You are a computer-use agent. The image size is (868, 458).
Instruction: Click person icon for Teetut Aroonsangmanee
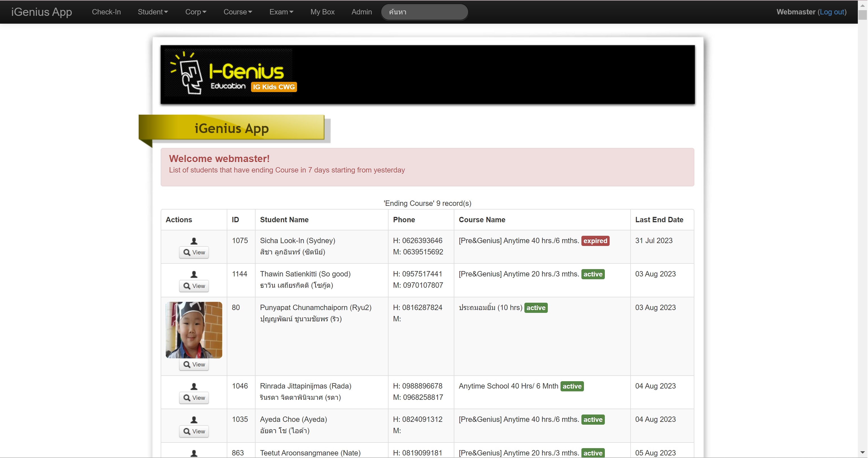(194, 453)
